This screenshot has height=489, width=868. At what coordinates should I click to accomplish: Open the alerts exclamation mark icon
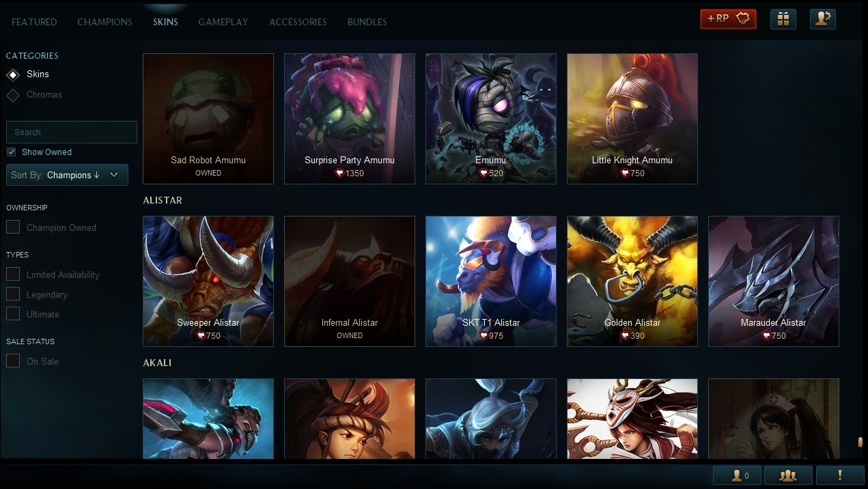pos(839,475)
